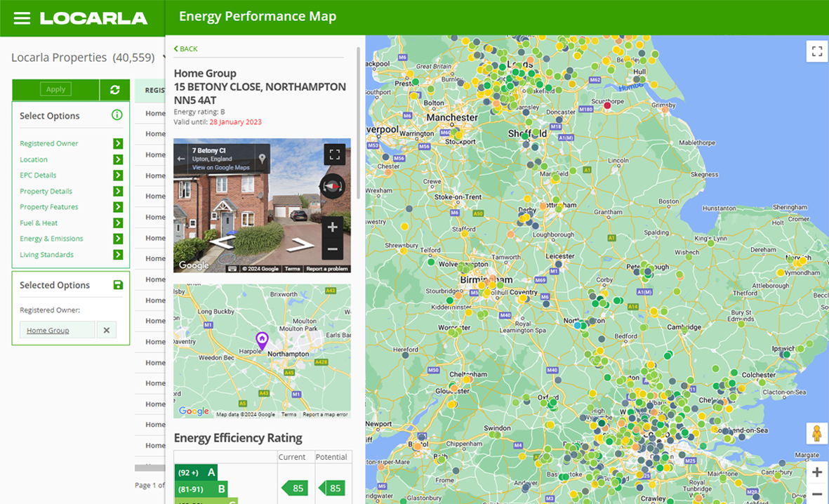Expand the Property Details arrow
This screenshot has height=504, width=829.
[118, 191]
